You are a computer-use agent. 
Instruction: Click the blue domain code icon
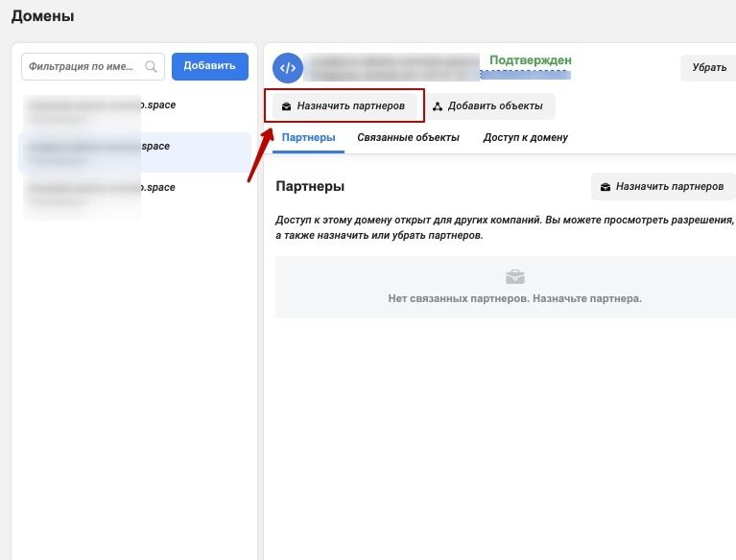click(288, 67)
